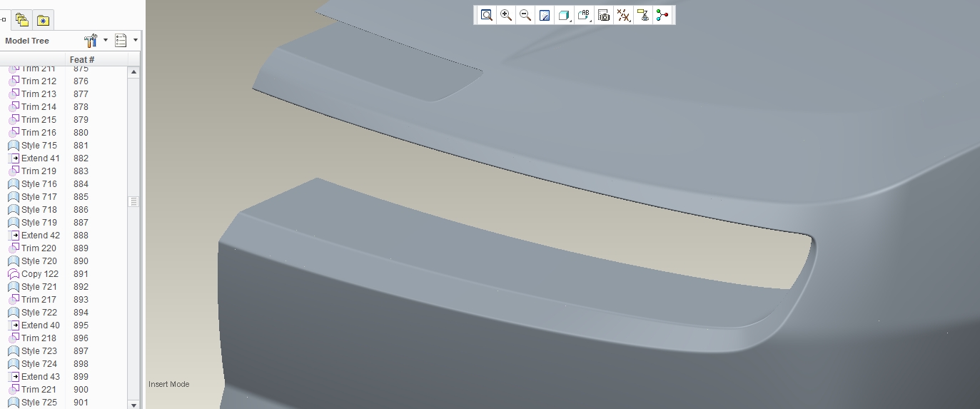
Task: Click feature number 899
Action: coord(81,377)
